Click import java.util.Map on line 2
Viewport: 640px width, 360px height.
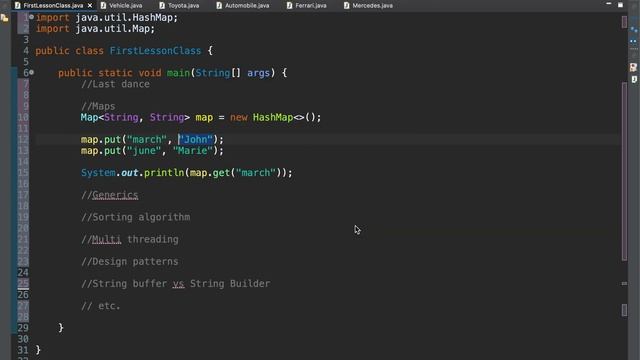tap(96, 29)
